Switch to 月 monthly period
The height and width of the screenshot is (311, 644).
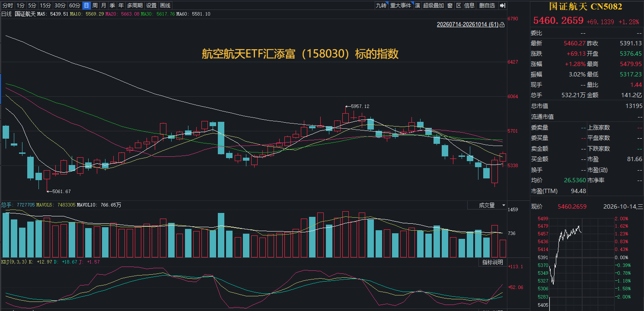pos(104,6)
